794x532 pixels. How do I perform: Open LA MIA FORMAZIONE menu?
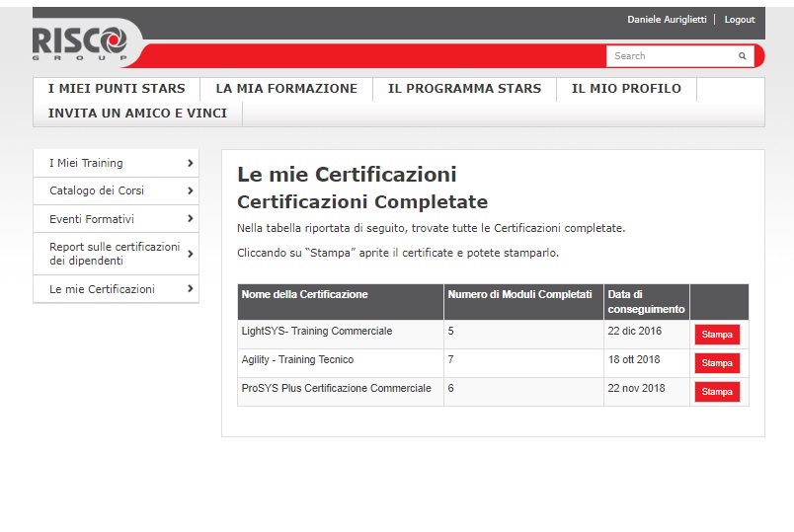(x=286, y=89)
